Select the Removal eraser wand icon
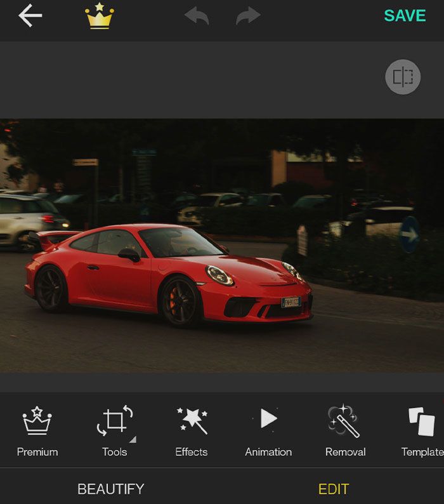The height and width of the screenshot is (504, 444). pyautogui.click(x=345, y=421)
